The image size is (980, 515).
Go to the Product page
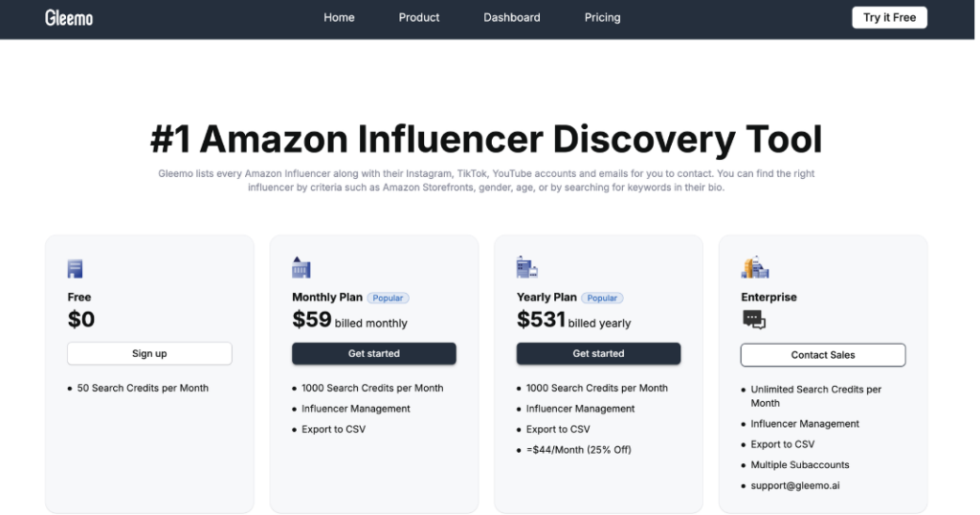coord(419,17)
